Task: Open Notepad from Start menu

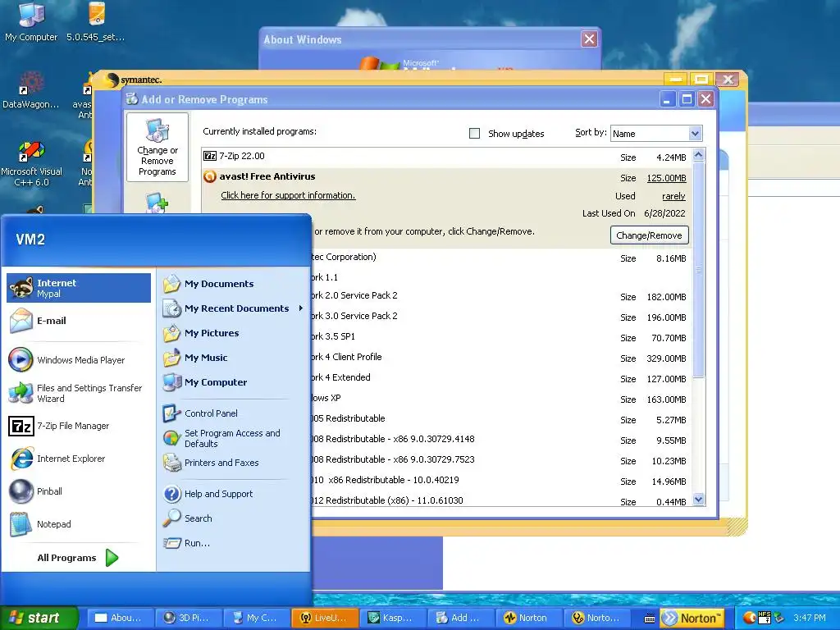Action: click(79, 524)
